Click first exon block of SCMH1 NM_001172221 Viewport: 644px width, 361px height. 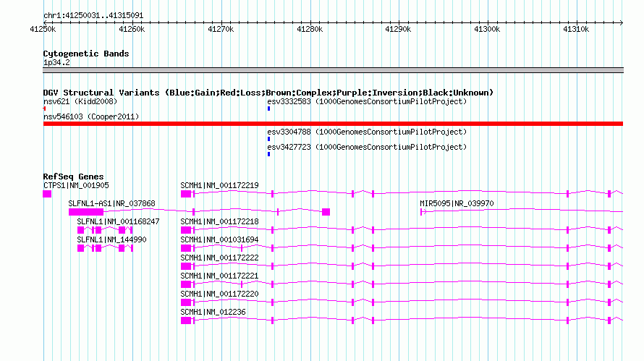pyautogui.click(x=186, y=284)
